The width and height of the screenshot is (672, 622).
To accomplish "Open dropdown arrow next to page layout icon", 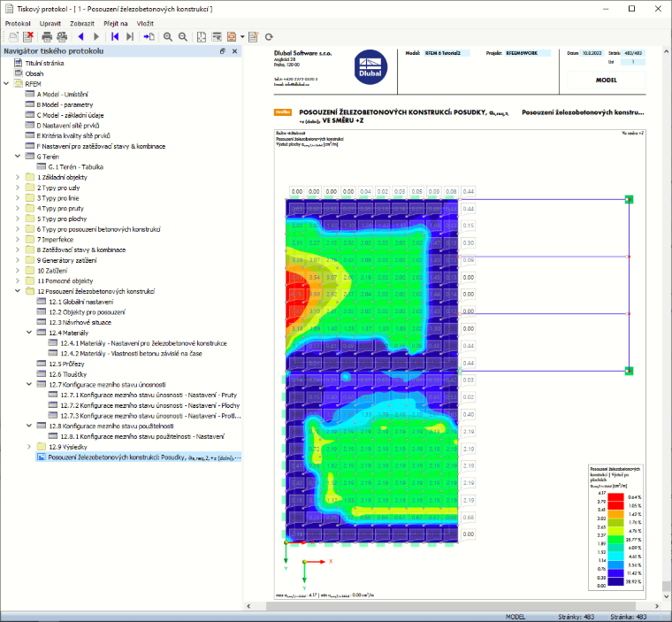I will [x=242, y=37].
